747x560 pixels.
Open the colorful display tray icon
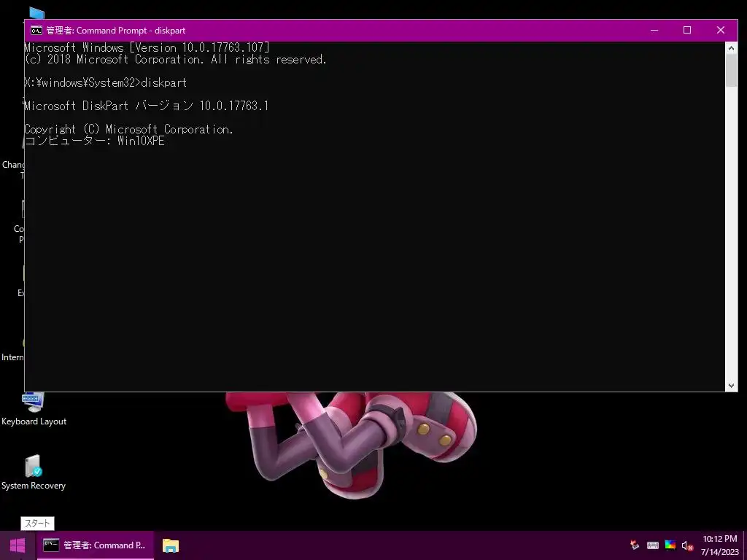point(670,545)
